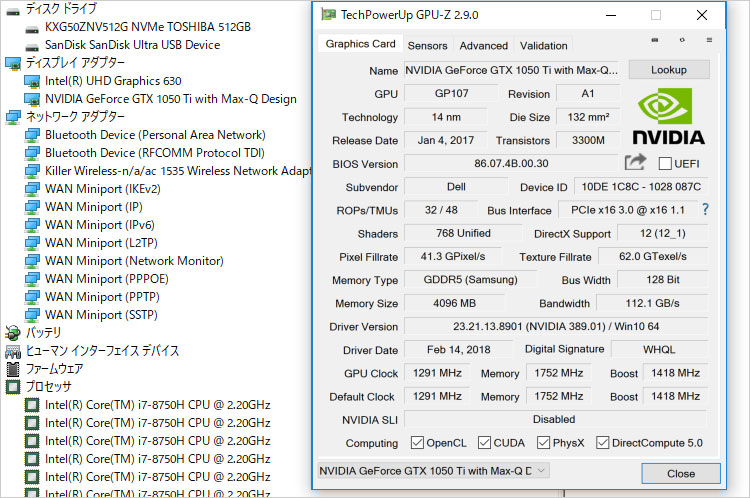Click the ディスク ドライブ category icon
The image size is (750, 498).
coord(12,11)
